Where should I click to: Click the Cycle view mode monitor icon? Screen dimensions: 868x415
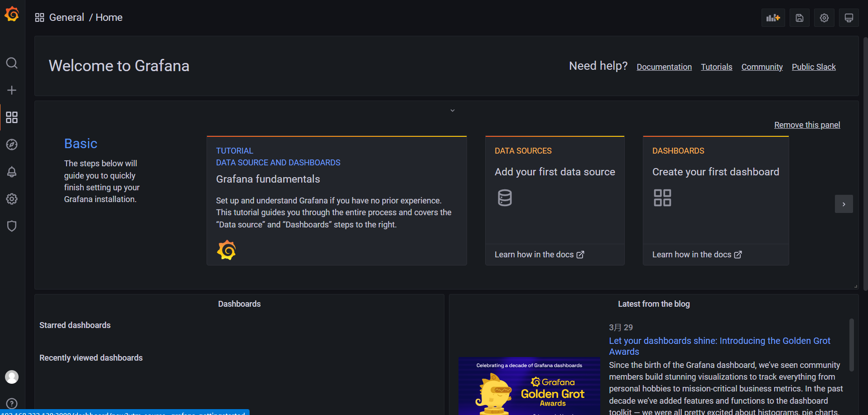point(849,18)
